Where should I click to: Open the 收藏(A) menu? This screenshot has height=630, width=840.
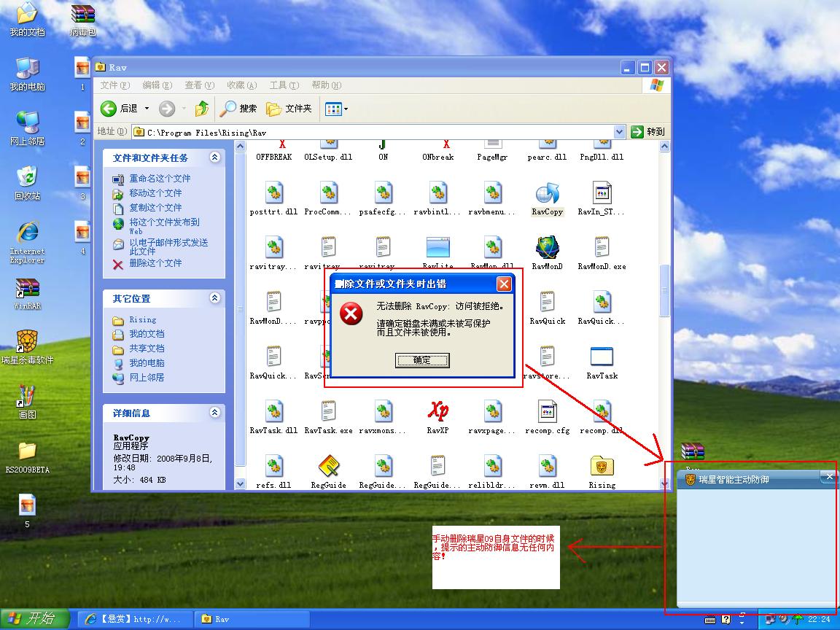[x=241, y=85]
